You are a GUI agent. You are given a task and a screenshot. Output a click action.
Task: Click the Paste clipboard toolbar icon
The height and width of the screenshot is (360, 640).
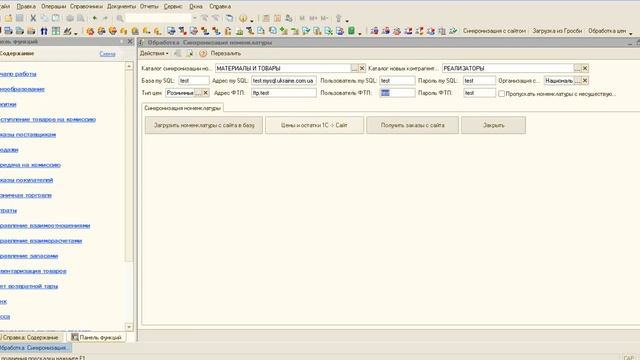[x=56, y=18]
